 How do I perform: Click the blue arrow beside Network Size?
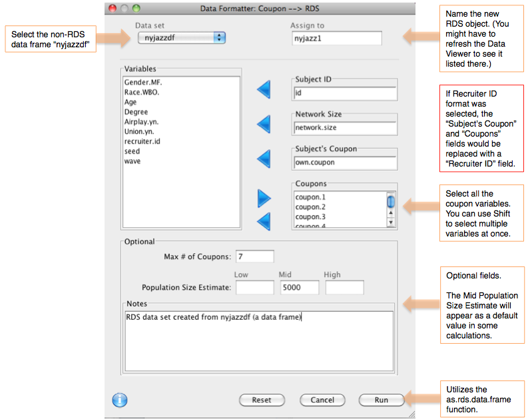point(264,125)
